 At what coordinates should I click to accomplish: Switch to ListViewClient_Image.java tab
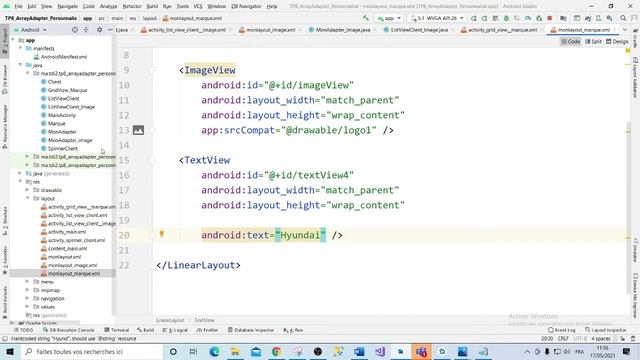416,30
